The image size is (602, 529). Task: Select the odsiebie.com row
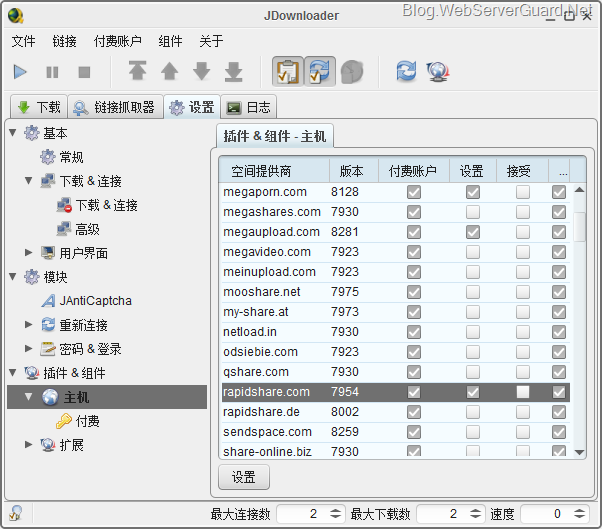(395, 352)
